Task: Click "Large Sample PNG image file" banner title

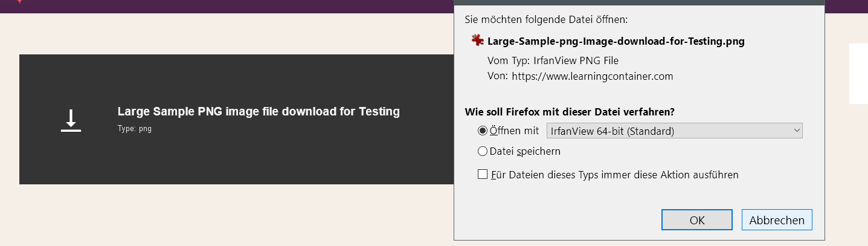Action: [x=259, y=111]
